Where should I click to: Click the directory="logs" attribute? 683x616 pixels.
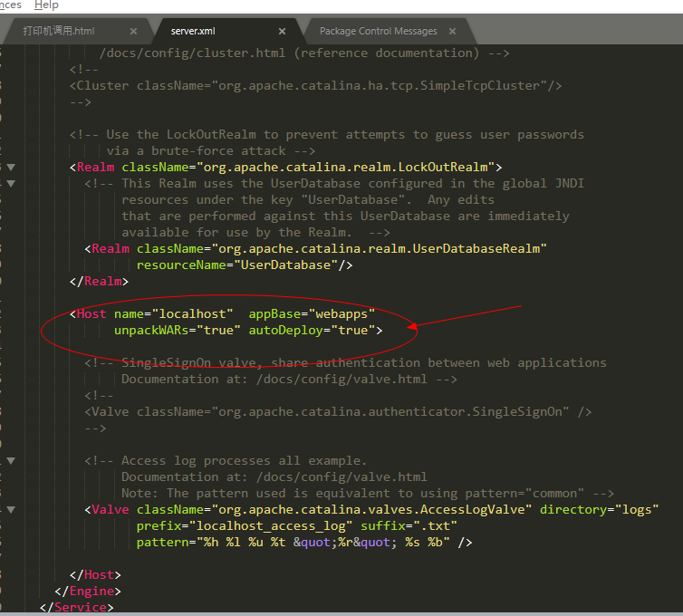[x=599, y=510]
